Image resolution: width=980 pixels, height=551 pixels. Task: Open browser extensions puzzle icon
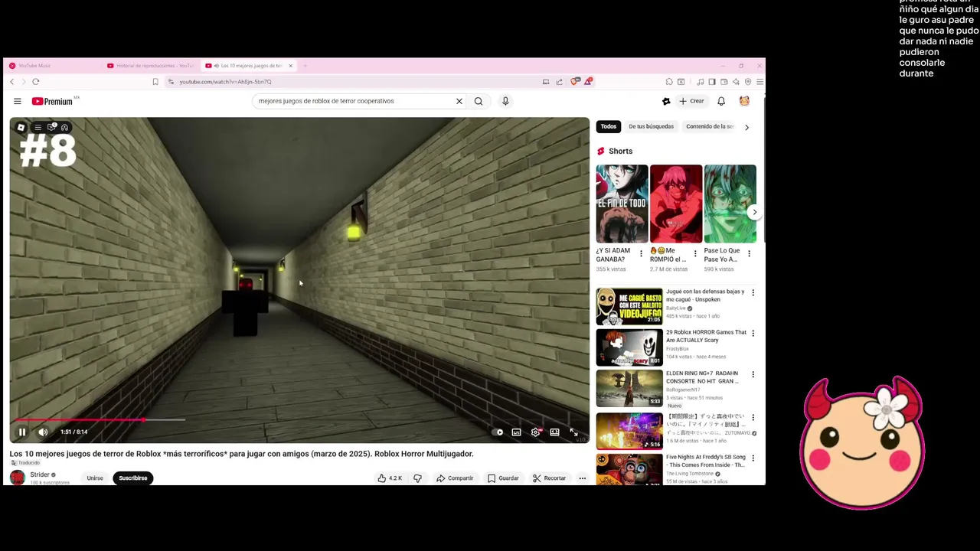(669, 82)
